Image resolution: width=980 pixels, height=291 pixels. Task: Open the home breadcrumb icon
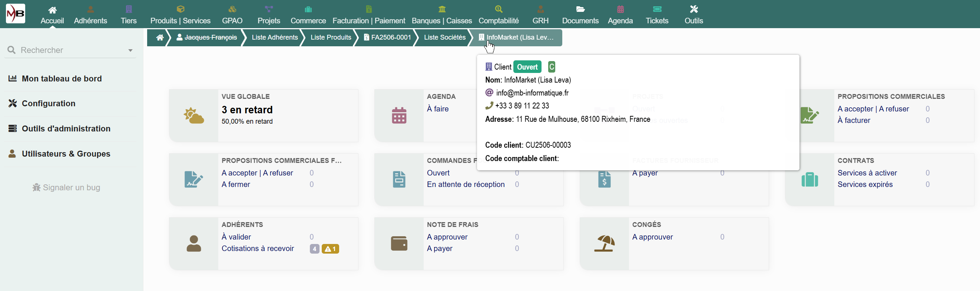coord(160,37)
